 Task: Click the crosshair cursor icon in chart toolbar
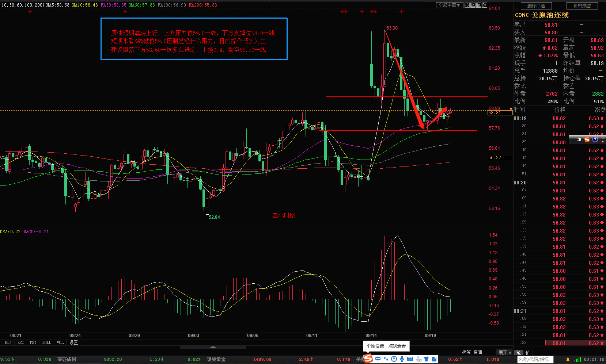click(x=467, y=5)
